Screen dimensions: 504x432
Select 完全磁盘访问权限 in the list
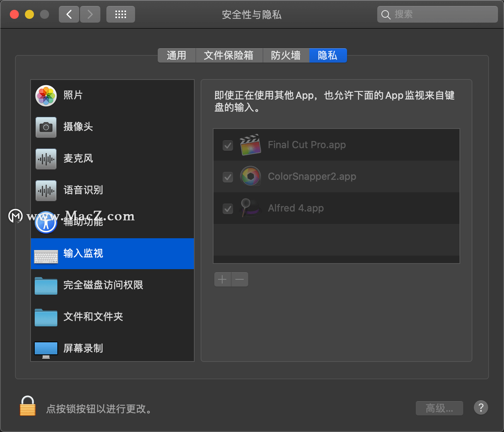coord(112,285)
